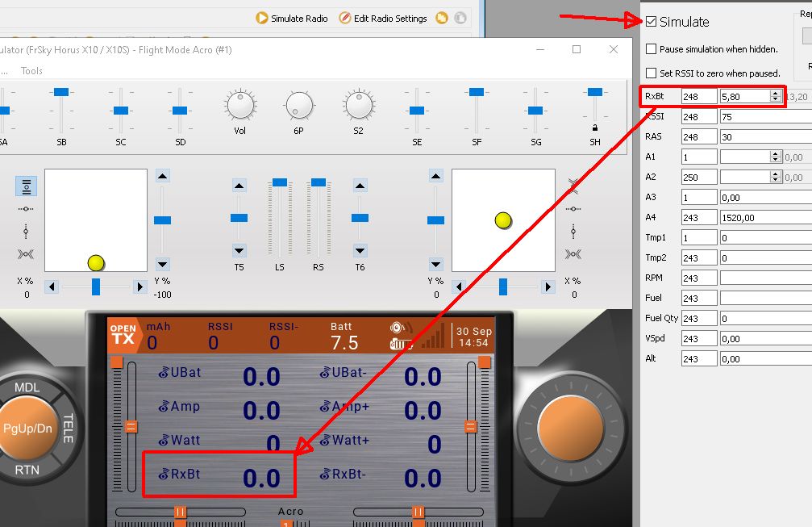Viewport: 812px width, 527px height.
Task: Enable Pause simulation when hidden
Action: 651,49
